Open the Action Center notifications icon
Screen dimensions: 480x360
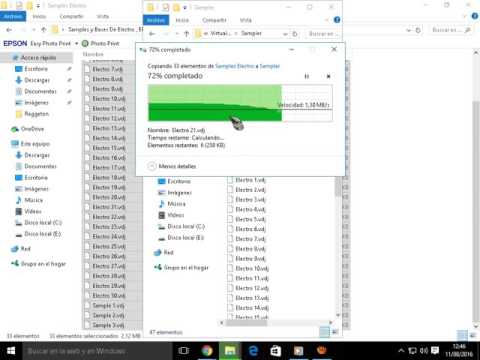tap(435, 351)
